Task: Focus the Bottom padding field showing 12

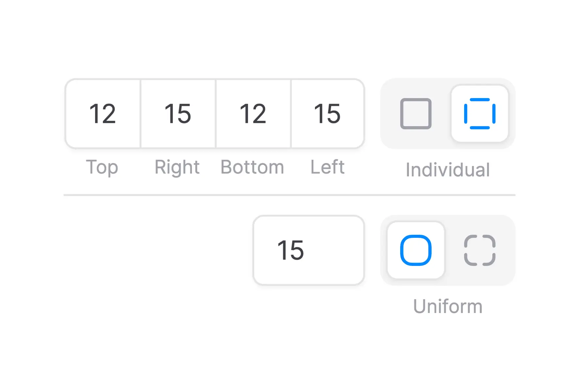Action: [253, 114]
